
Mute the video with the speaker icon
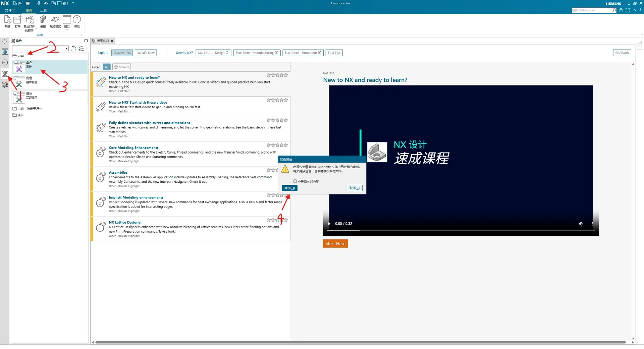coord(580,224)
